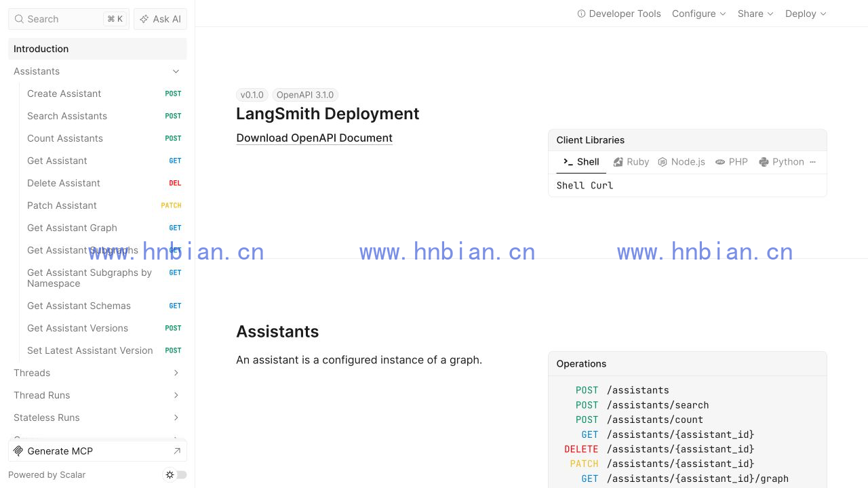Screen dimensions: 868x488
Task: Click the LangSmith Deployment title
Action: click(328, 113)
